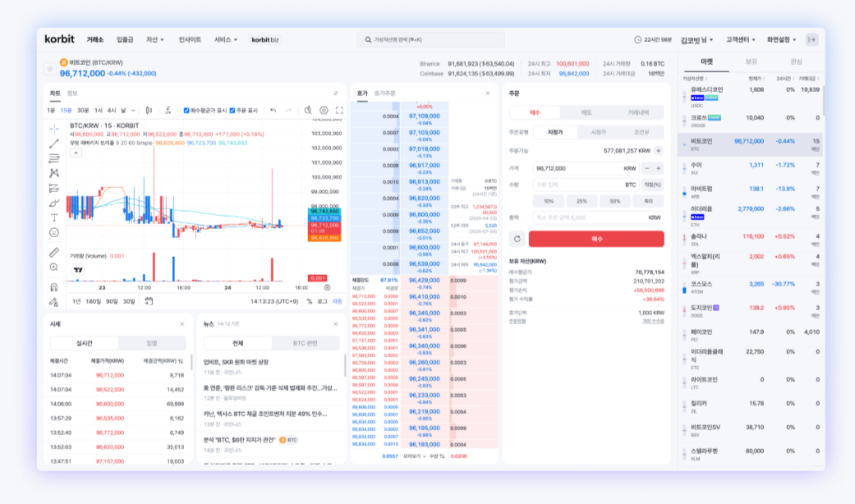Change the candlestick chart style icon
855x504 pixels.
coord(149,110)
